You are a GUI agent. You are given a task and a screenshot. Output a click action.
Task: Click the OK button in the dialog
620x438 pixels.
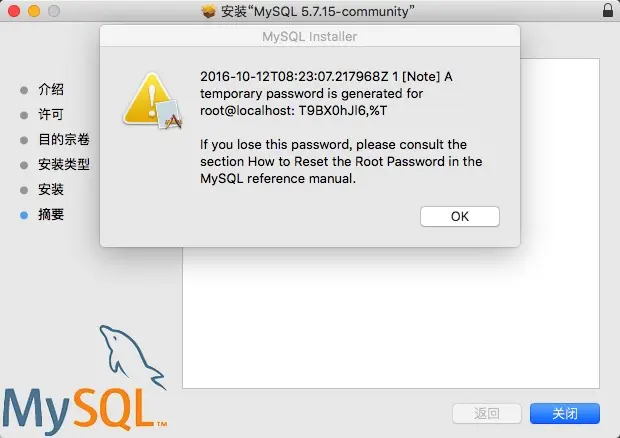point(459,216)
